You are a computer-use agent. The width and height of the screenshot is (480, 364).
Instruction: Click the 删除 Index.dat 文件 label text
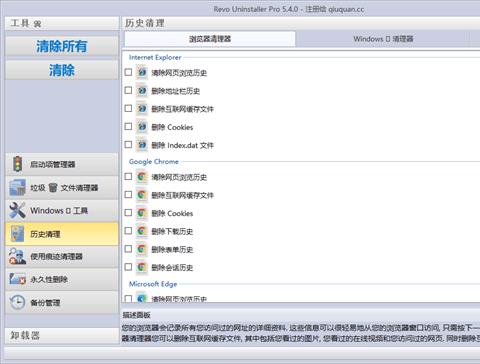182,145
